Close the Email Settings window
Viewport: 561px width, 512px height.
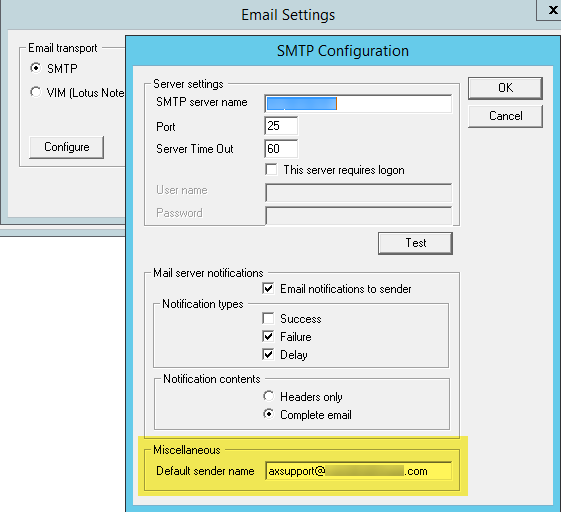pyautogui.click(x=552, y=10)
